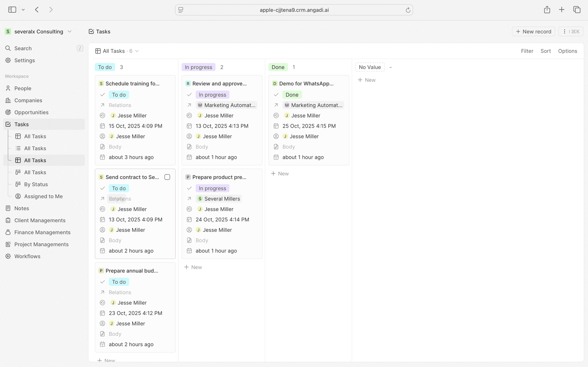588x367 pixels.
Task: Check the checkbox on the Send contract card
Action: (167, 177)
